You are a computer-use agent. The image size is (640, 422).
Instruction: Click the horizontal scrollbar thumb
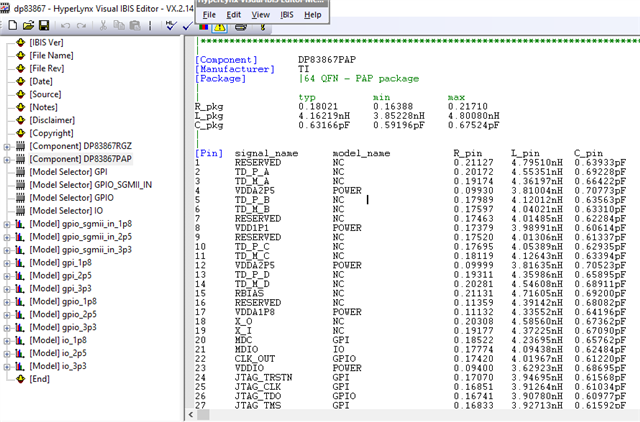(x=203, y=415)
